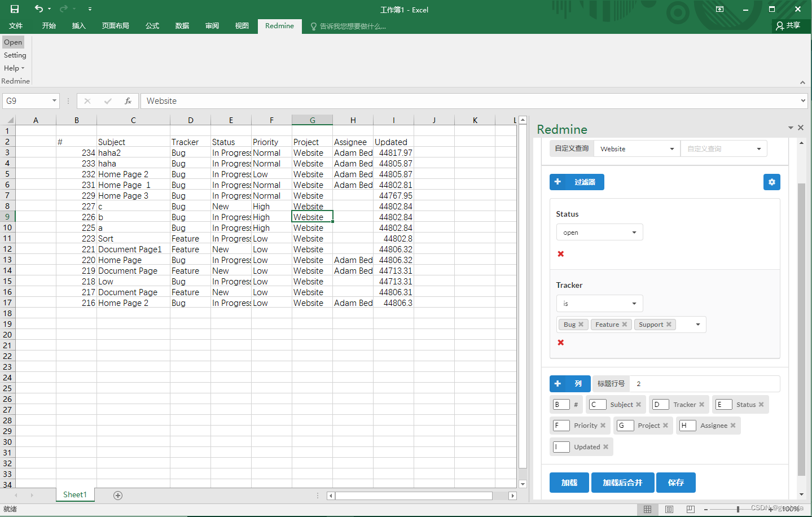Click the Share (共享) button

tap(788, 25)
